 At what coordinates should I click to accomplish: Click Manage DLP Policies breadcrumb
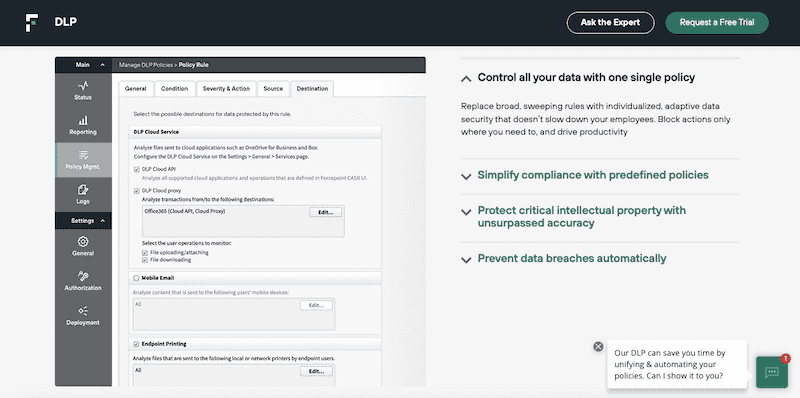point(146,65)
